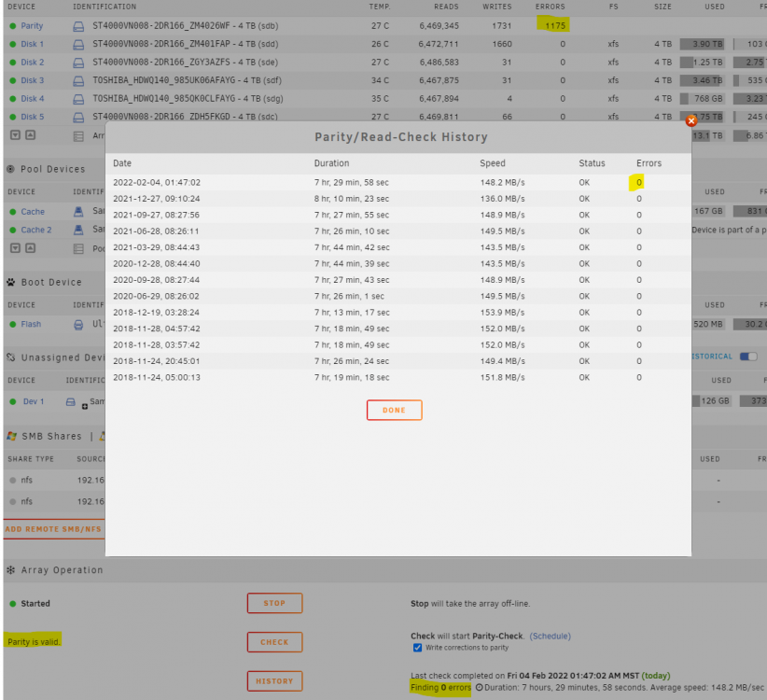Open the Cache device link

click(x=33, y=212)
